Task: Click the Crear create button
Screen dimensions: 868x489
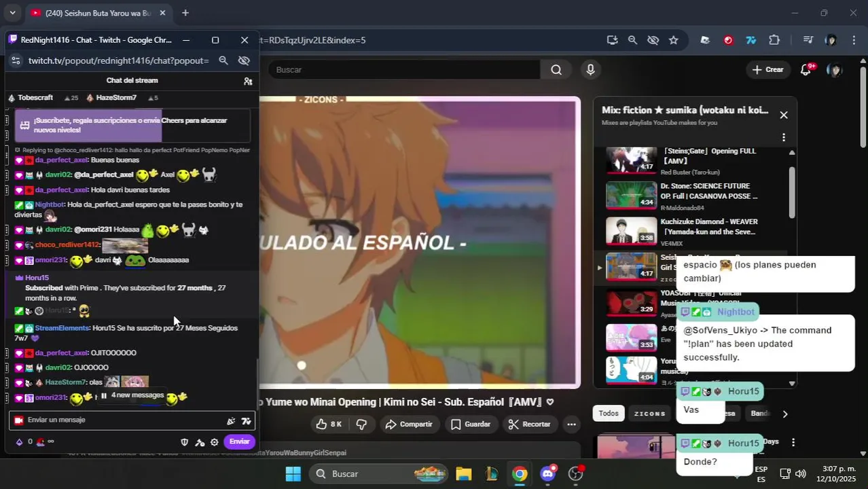Action: (767, 69)
